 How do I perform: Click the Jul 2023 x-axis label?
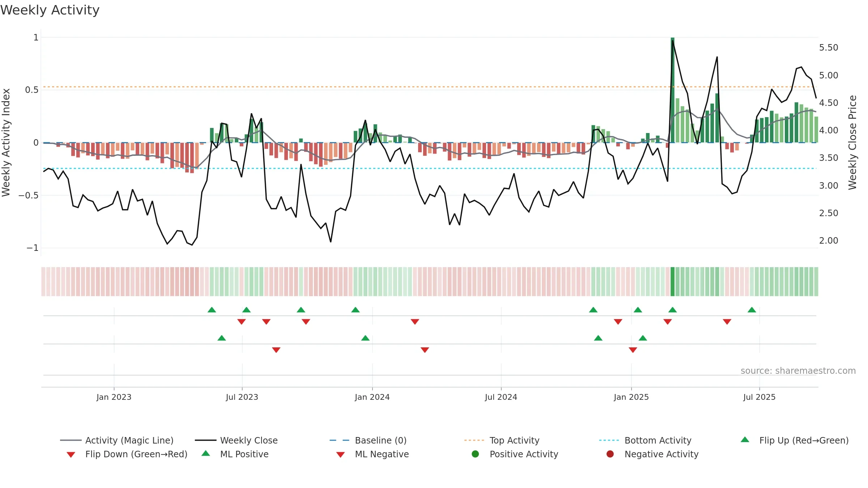coord(242,397)
